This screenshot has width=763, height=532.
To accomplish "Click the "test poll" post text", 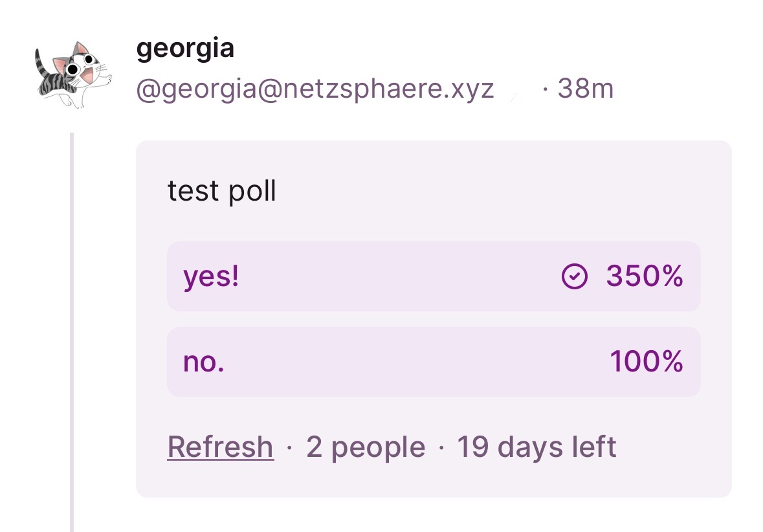I will pos(222,191).
